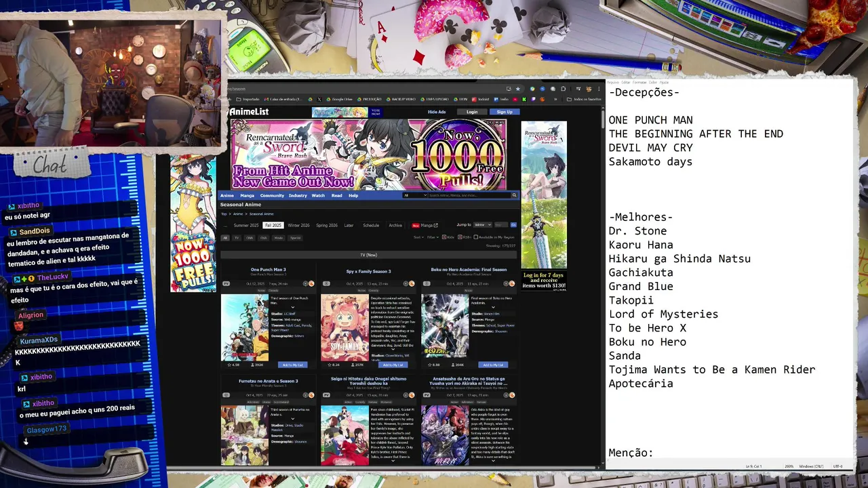Open the 'Todos os favoritos' bookmarks folder
This screenshot has width=868, height=488.
[585, 100]
